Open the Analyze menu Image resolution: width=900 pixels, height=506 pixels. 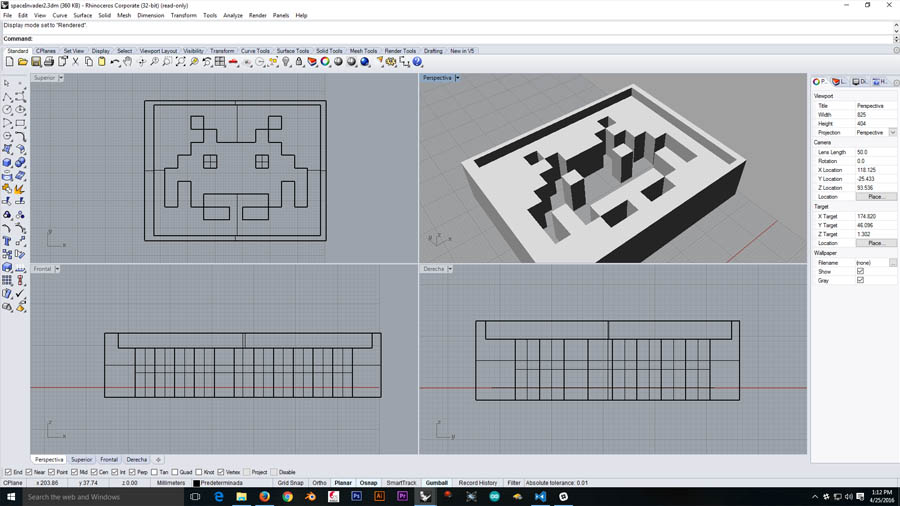232,15
